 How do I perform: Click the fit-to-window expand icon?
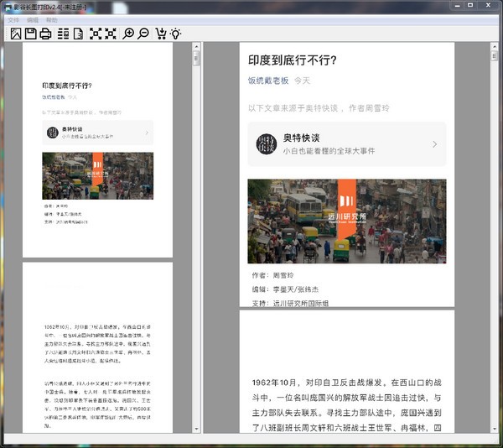point(95,34)
